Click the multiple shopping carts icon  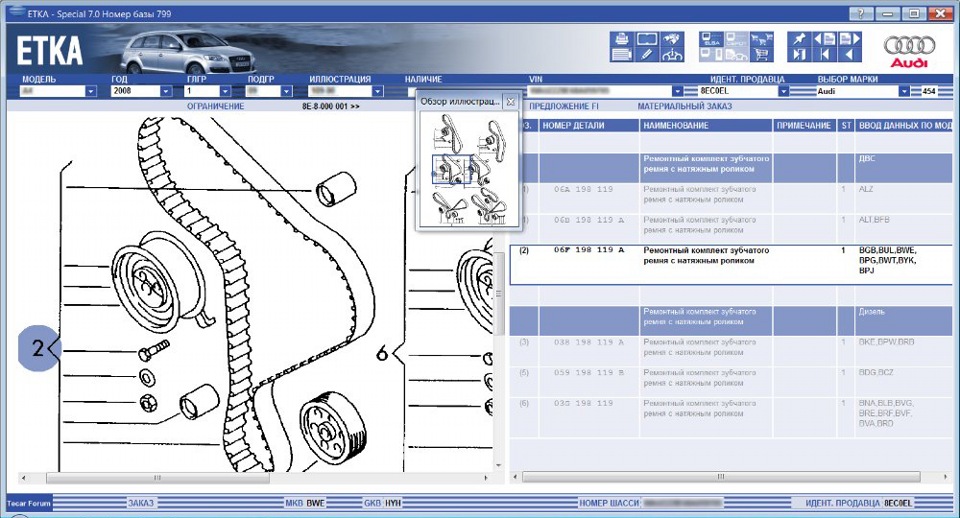[x=761, y=40]
